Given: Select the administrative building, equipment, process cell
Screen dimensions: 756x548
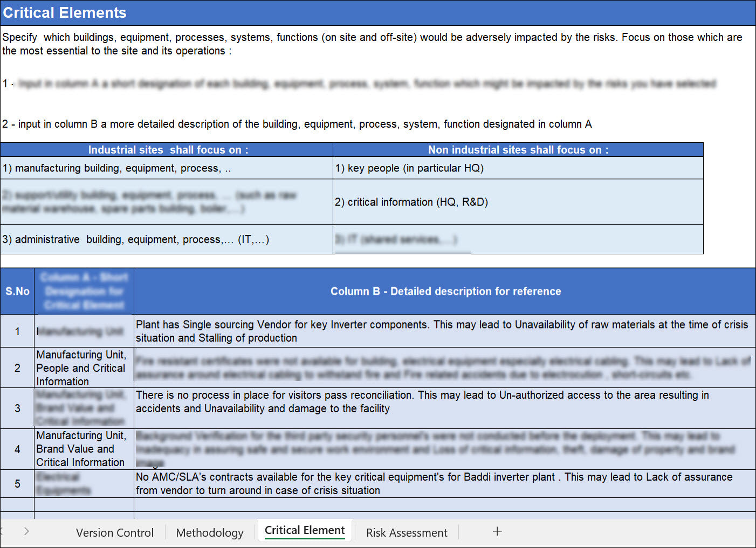Looking at the screenshot, I should 167,239.
